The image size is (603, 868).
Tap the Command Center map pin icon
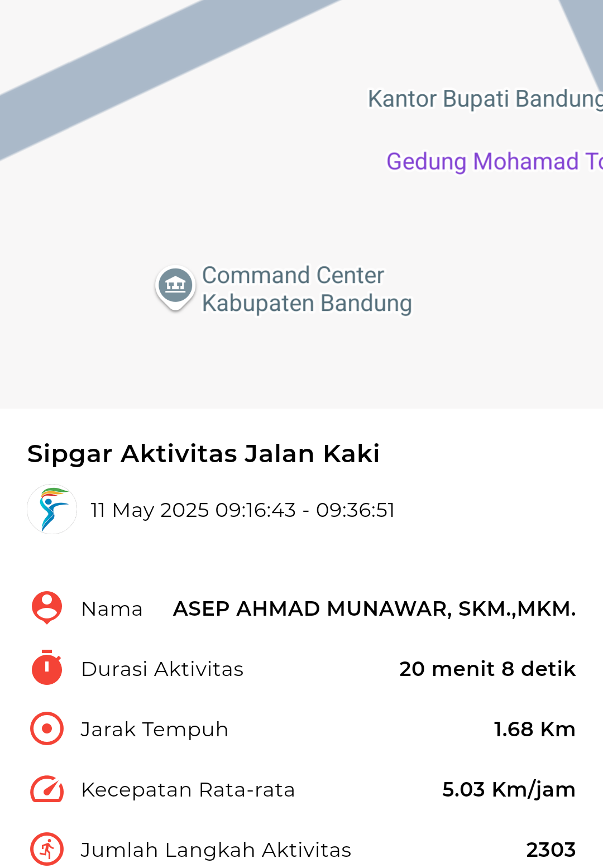click(x=175, y=287)
